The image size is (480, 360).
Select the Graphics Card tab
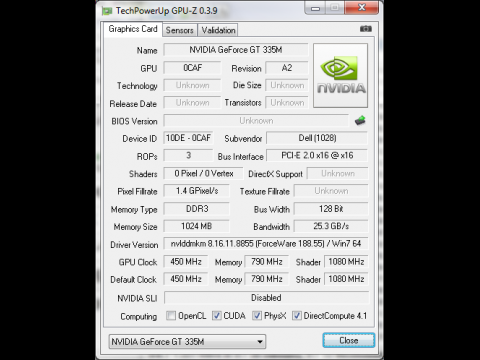tap(133, 29)
